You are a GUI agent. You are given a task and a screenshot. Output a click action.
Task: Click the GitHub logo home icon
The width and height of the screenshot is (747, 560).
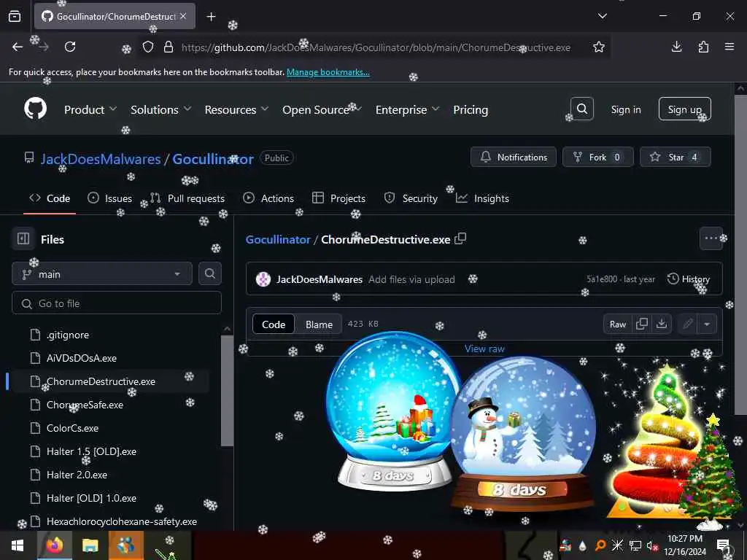(36, 109)
